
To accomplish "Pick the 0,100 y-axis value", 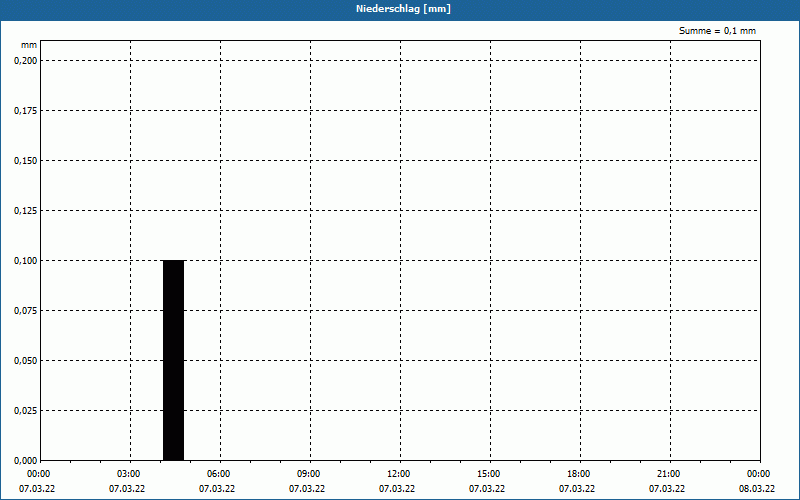I will click(x=26, y=261).
